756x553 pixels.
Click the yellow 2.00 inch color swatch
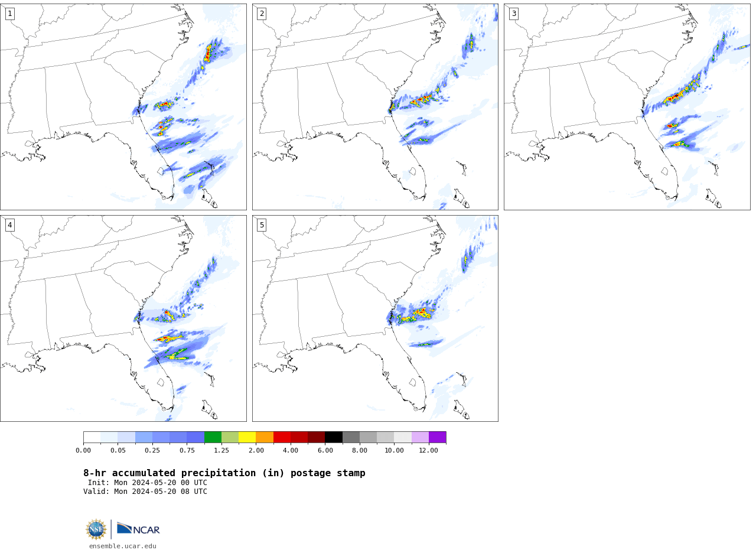247,437
